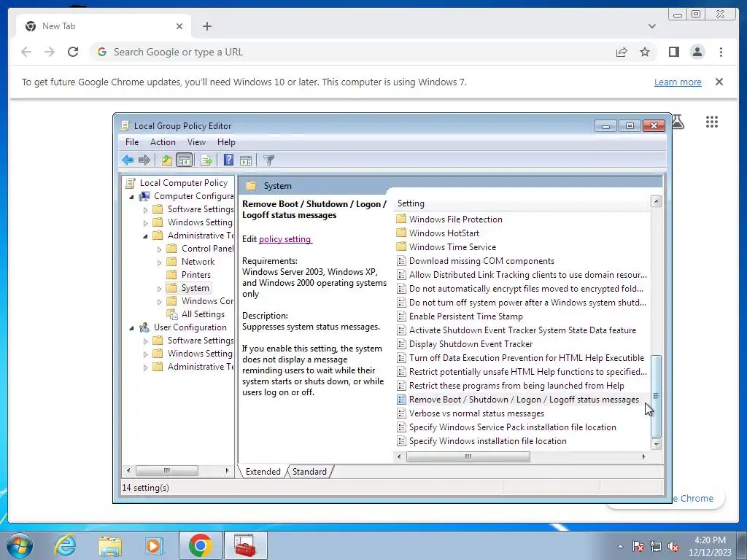Open Chrome three-dot menu

(x=721, y=52)
